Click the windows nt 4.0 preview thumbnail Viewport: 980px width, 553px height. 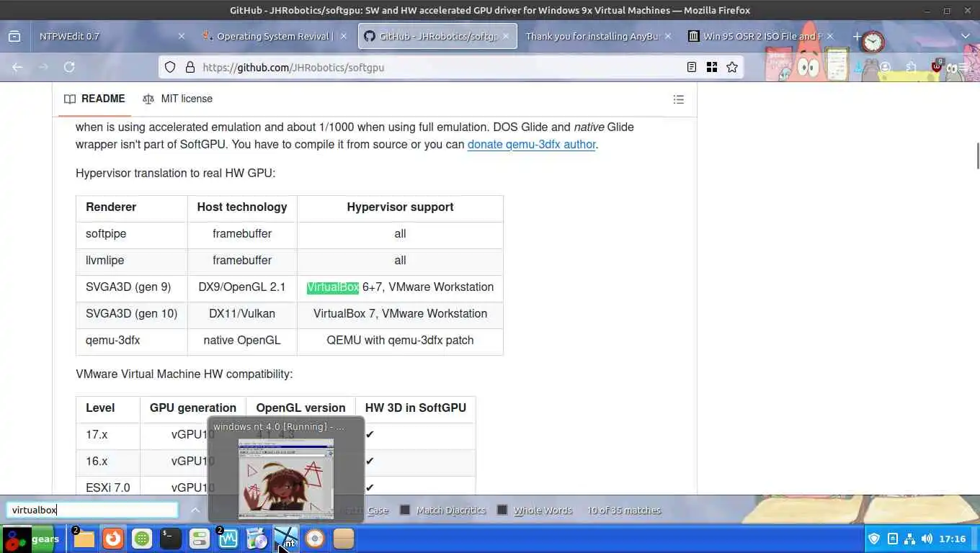286,479
